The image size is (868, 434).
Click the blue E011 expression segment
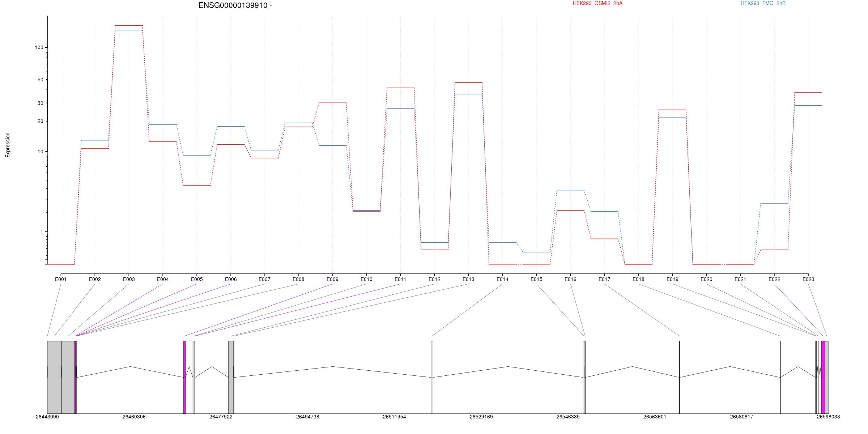click(400, 109)
